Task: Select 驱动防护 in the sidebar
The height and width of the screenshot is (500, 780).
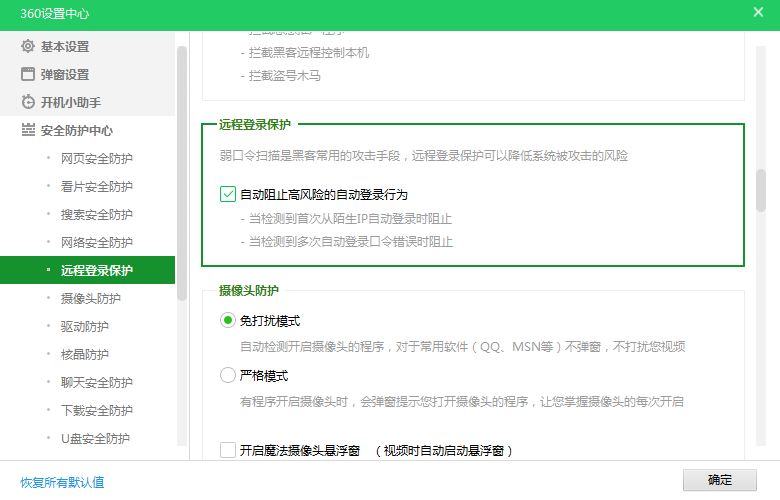Action: [84, 327]
